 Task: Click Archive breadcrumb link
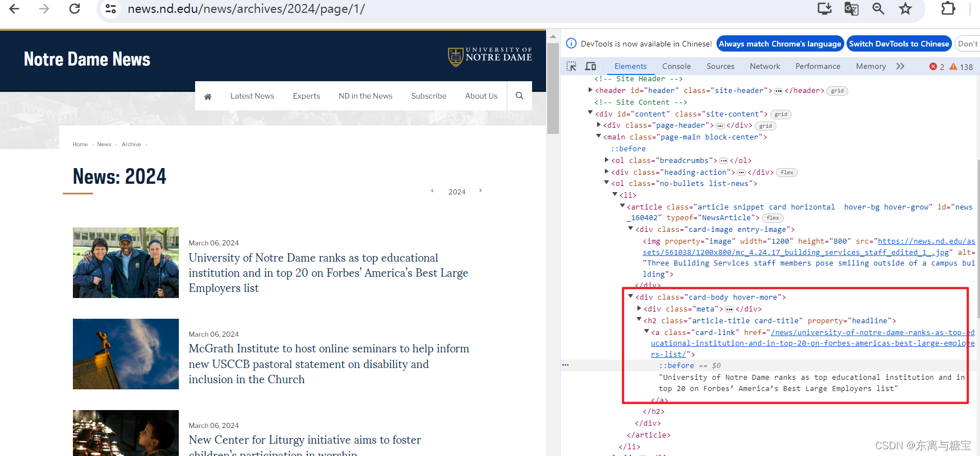pos(131,145)
